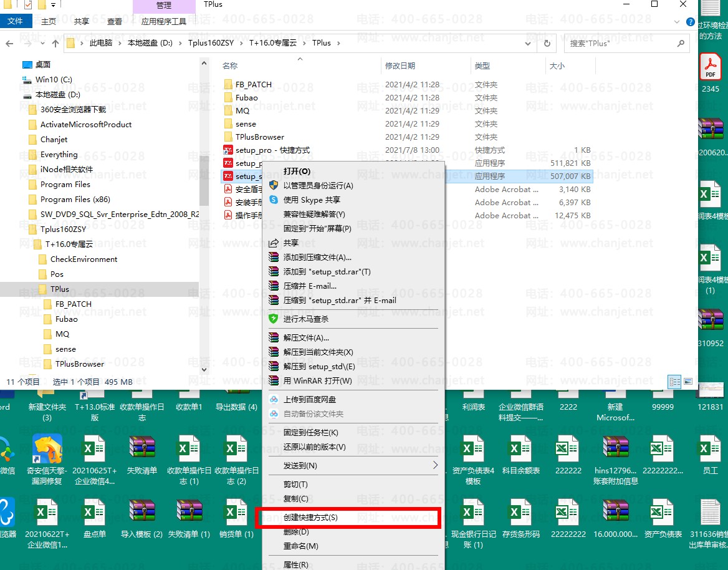Click the search magnifier icon
The height and width of the screenshot is (570, 728).
click(681, 43)
